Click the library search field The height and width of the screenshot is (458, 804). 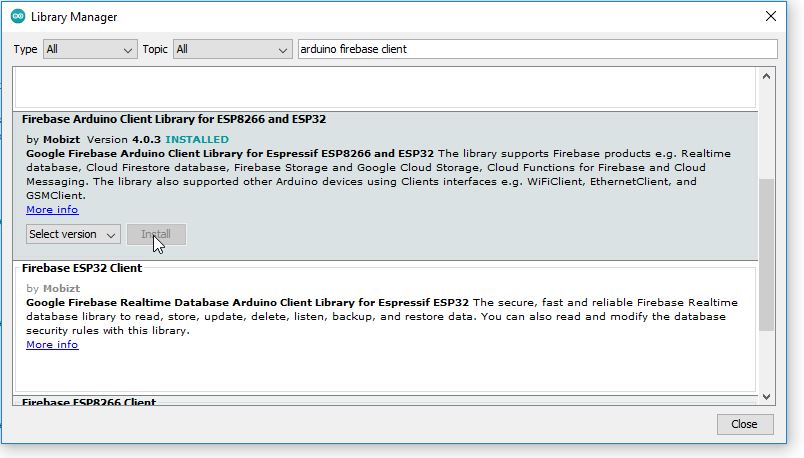[537, 49]
